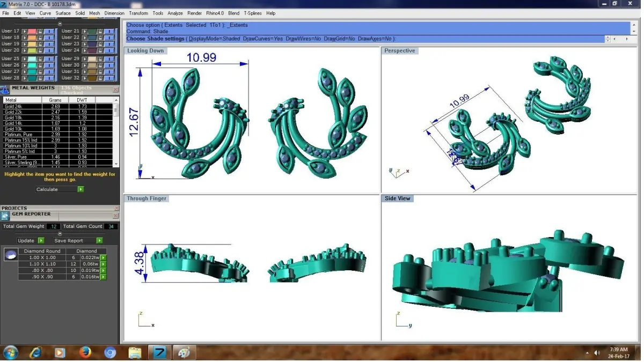The image size is (644, 362).
Task: Click green arrow on 0.06tw row
Action: click(103, 264)
